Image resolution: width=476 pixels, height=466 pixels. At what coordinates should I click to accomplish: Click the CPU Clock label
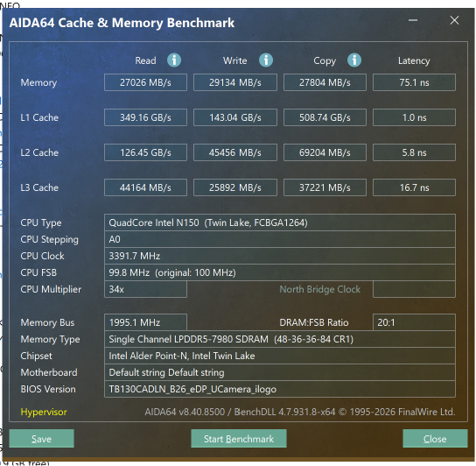(x=42, y=256)
